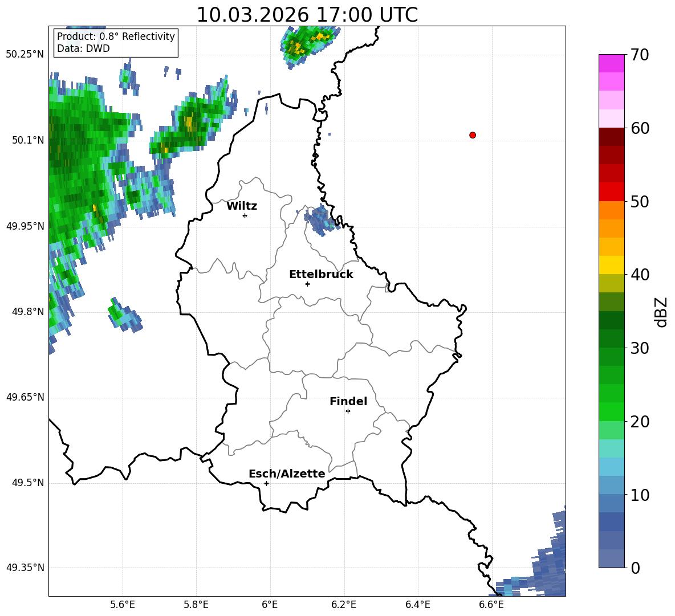Viewport: 675px width, 616px height.
Task: Click the Data: DWD text
Action: click(83, 48)
